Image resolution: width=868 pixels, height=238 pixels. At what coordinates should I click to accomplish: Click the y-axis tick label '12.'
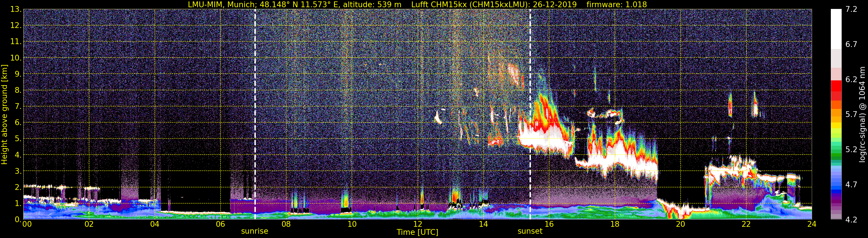[x=16, y=26]
